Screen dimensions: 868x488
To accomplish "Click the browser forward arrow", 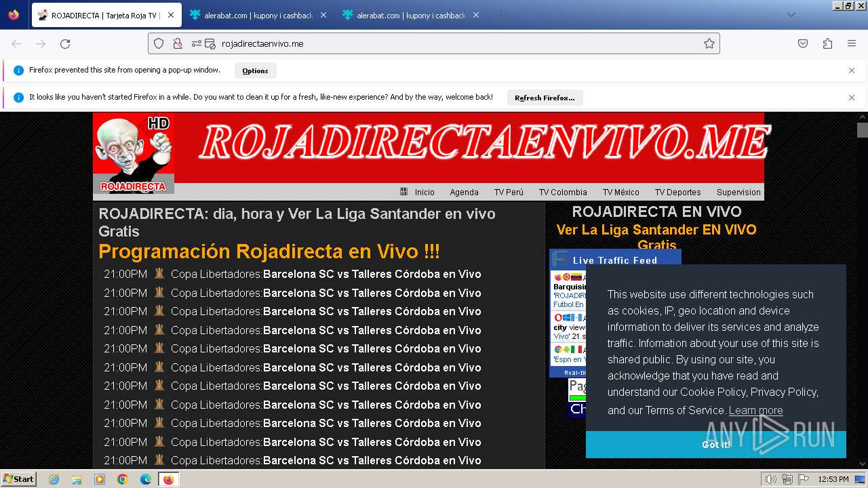I will (x=41, y=43).
